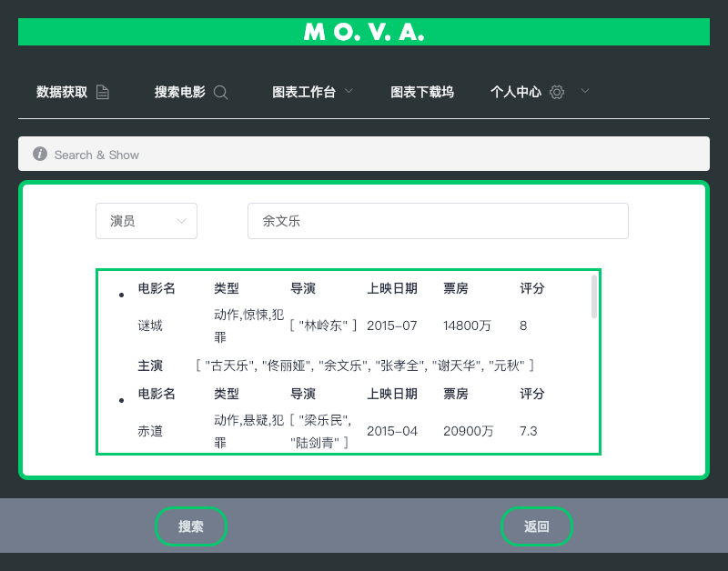This screenshot has height=571, width=728.
Task: Click the release date 2015-07
Action: click(392, 326)
